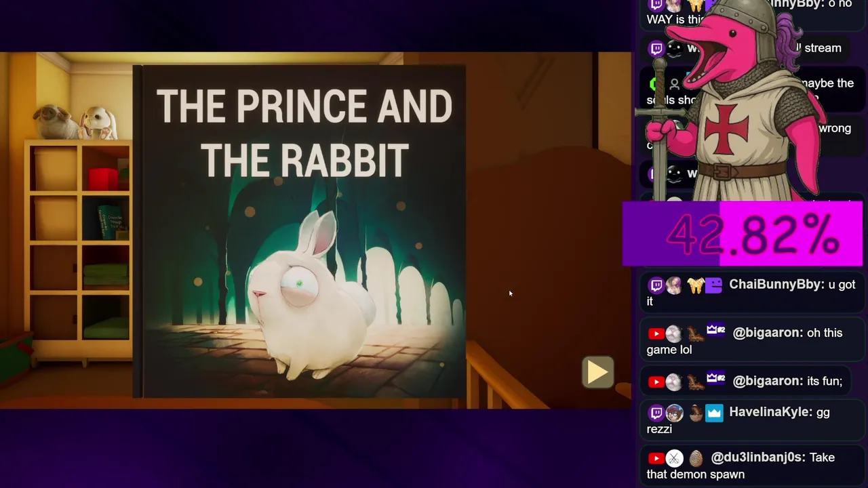
Task: Click crown #2 badge on 'its fun;' message
Action: click(x=716, y=379)
